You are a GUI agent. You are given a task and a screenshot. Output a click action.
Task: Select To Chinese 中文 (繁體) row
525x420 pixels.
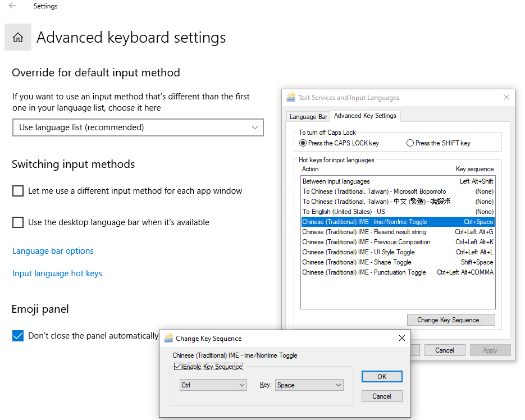pos(398,201)
